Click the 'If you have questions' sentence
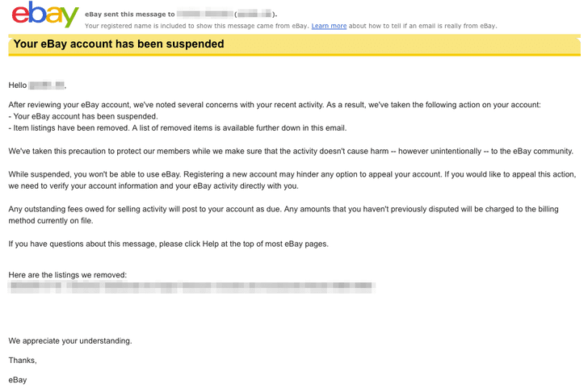 [168, 244]
